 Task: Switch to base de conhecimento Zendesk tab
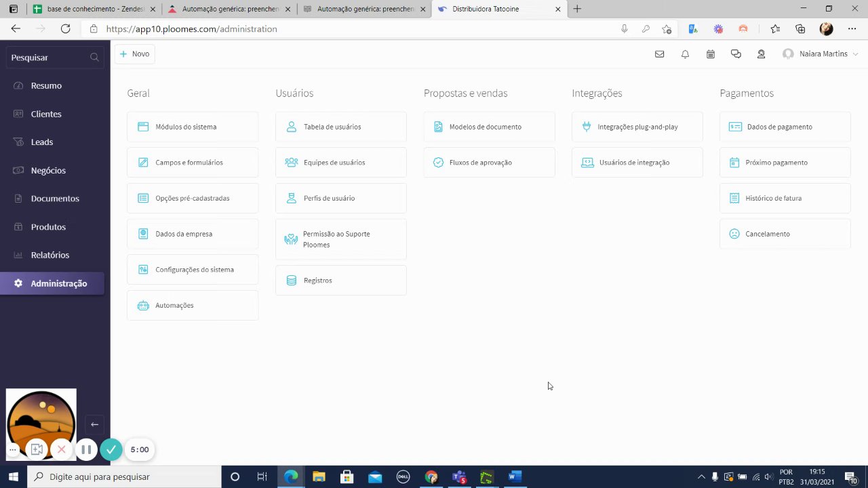point(95,9)
